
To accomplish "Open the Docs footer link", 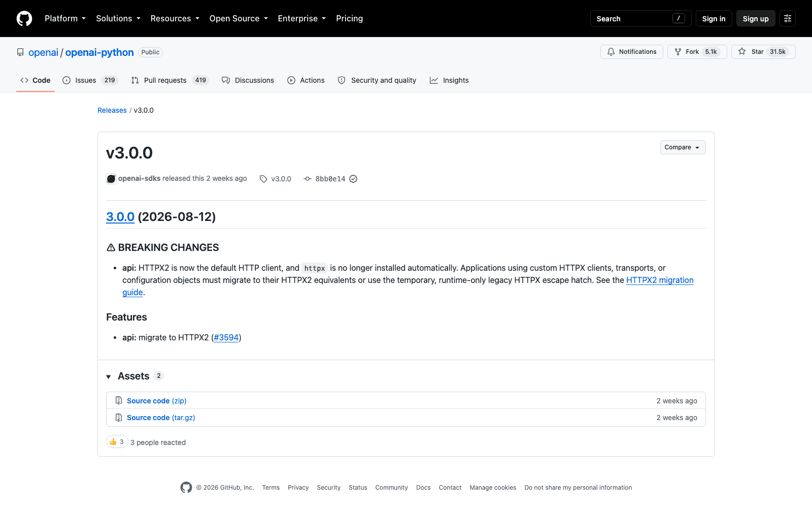I will [x=423, y=488].
